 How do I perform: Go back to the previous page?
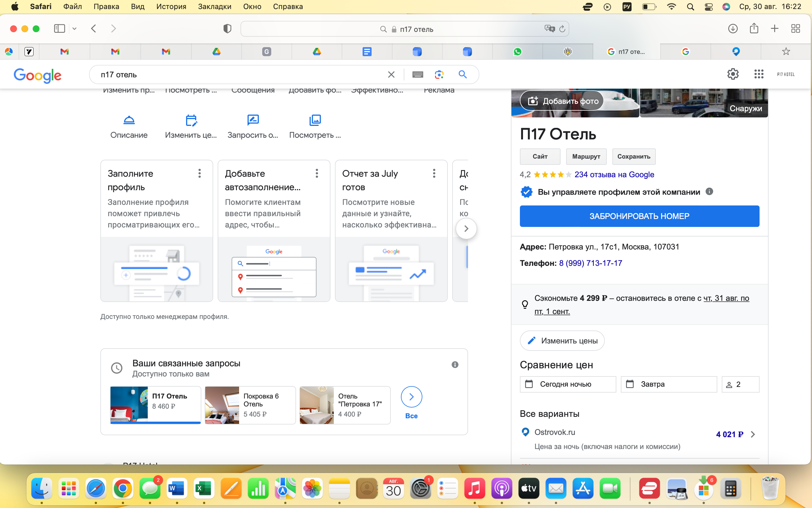coord(94,29)
